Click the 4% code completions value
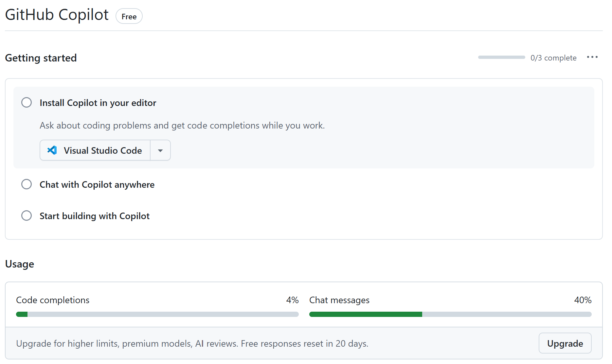 pos(292,300)
